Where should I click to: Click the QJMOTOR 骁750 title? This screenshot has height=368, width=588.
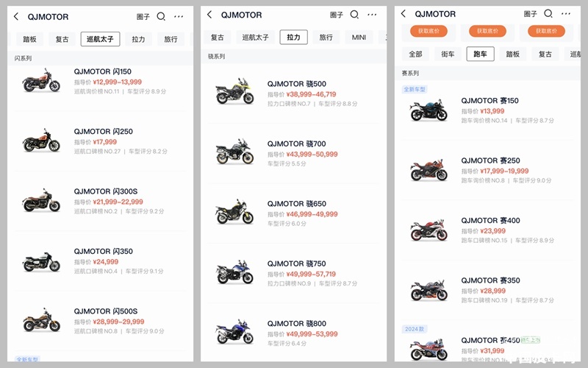coord(297,263)
